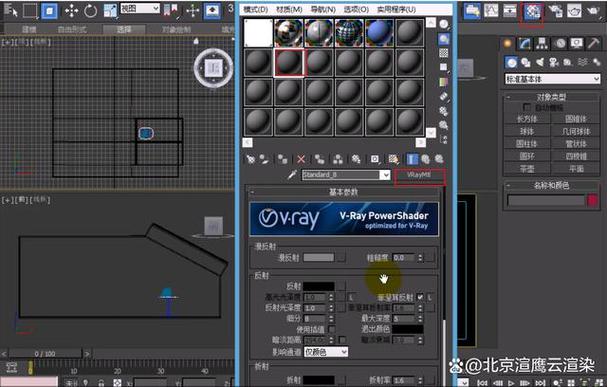Open the Display command panel tab
Screen dimensions: 607x387
click(576, 44)
